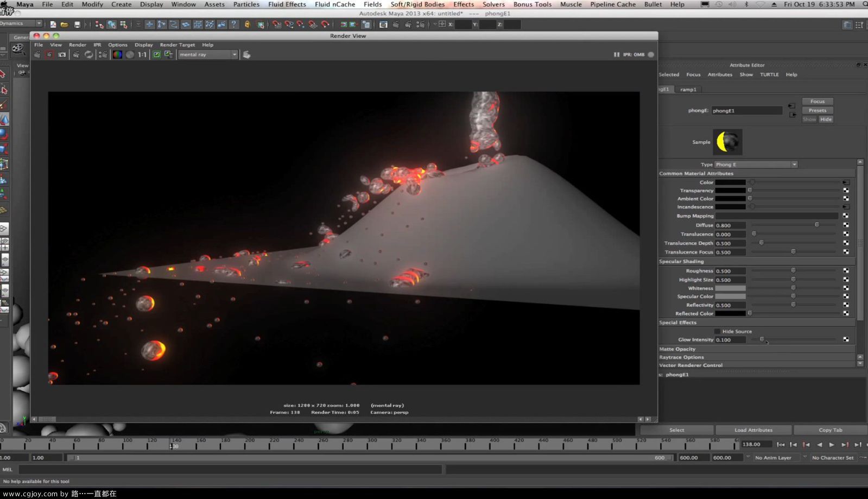
Task: Open render settings icon in Render View
Action: coord(103,54)
